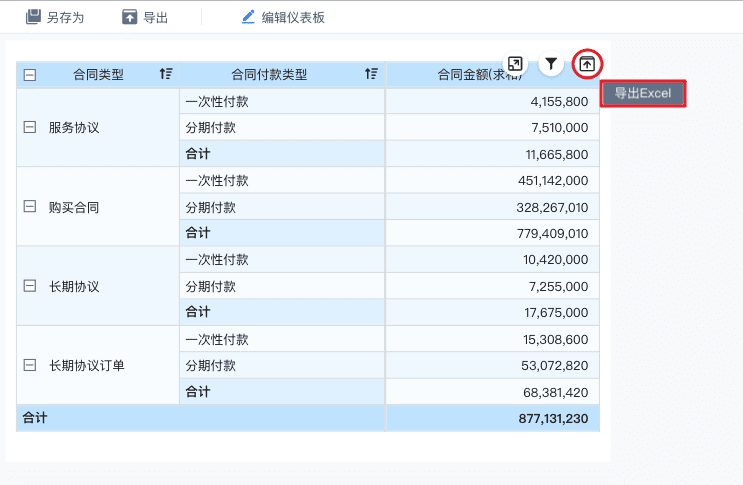Collapse the 购买合同 group
The width and height of the screenshot is (743, 485).
tap(30, 207)
